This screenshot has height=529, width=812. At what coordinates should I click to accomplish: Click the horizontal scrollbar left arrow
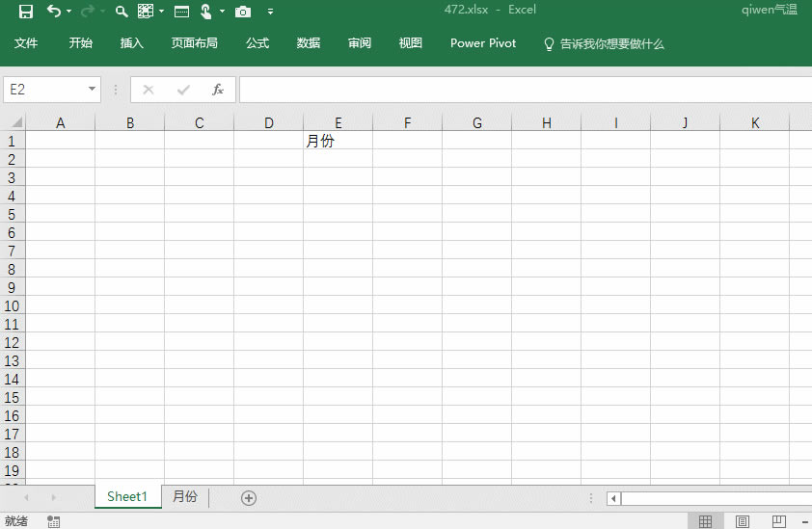coord(613,498)
